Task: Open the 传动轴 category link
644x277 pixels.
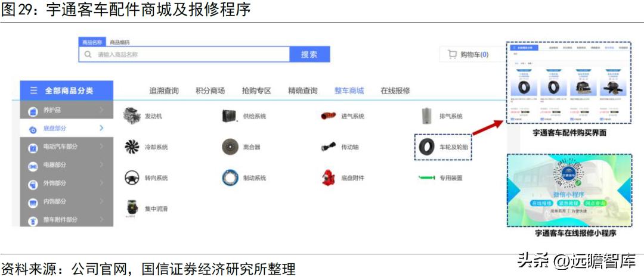Action: pyautogui.click(x=350, y=147)
